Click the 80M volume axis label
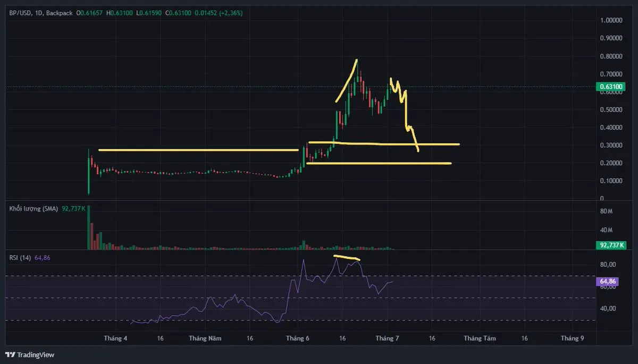 tap(607, 211)
